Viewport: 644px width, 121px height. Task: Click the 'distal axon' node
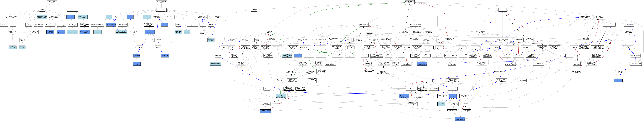[x=140, y=47]
